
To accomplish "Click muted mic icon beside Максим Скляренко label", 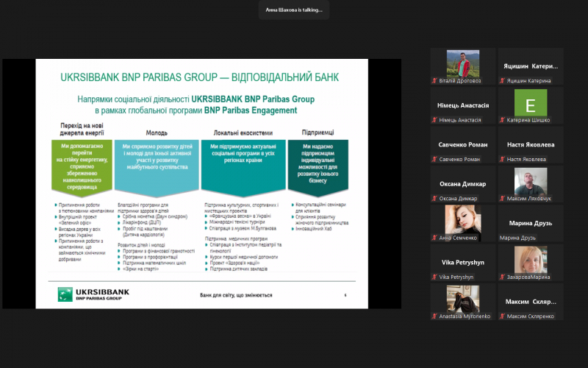I will click(502, 316).
